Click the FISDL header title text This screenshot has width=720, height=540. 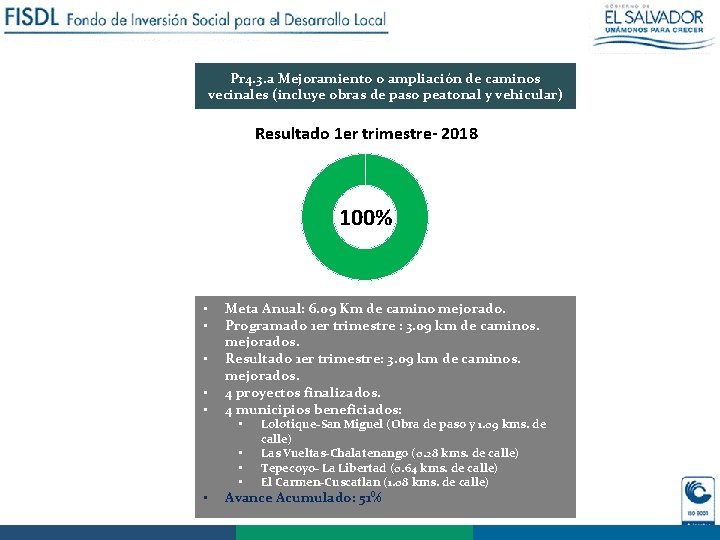(196, 19)
